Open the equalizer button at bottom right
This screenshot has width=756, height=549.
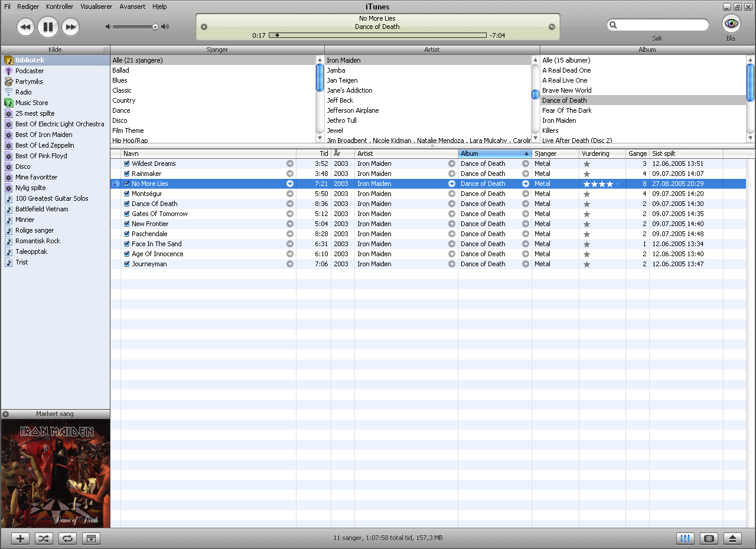[x=686, y=538]
